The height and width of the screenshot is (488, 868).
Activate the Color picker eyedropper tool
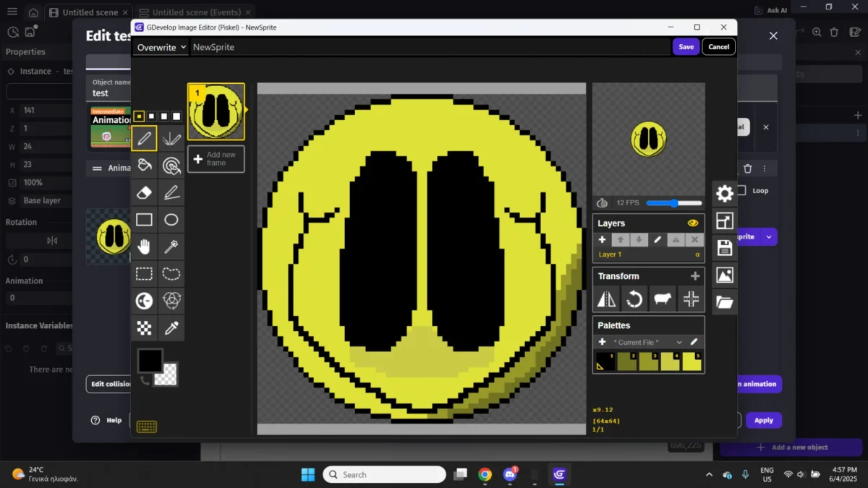pyautogui.click(x=171, y=328)
